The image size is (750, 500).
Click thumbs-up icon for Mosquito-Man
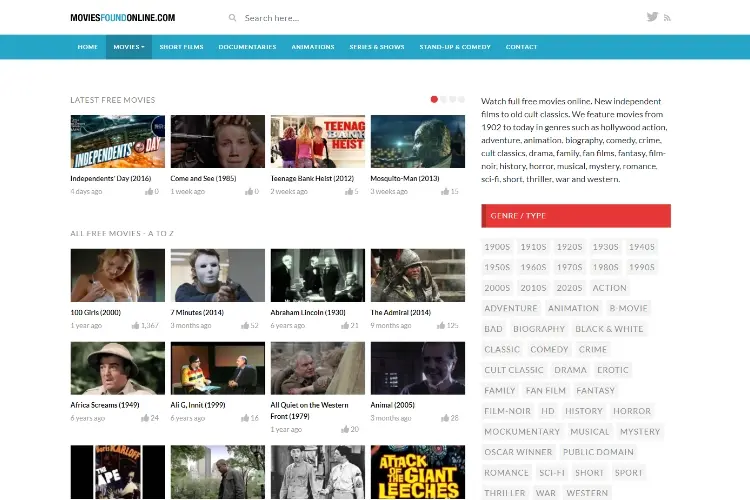point(445,191)
